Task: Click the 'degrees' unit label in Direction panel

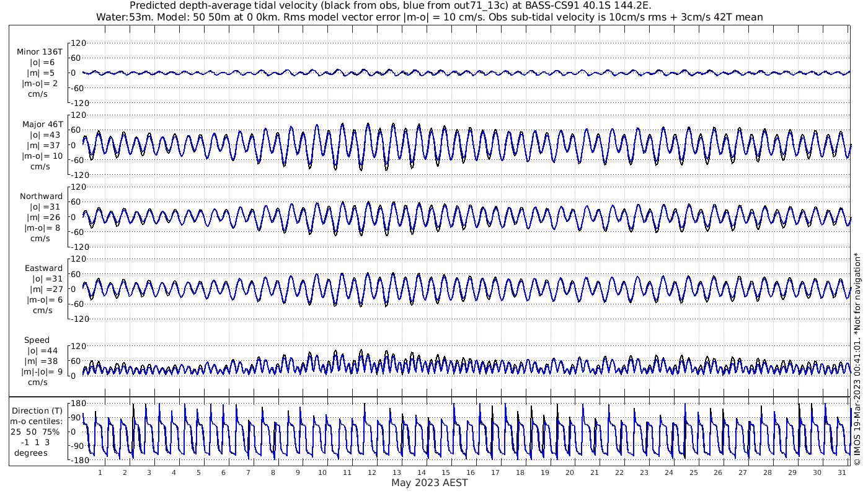Action: pos(31,453)
